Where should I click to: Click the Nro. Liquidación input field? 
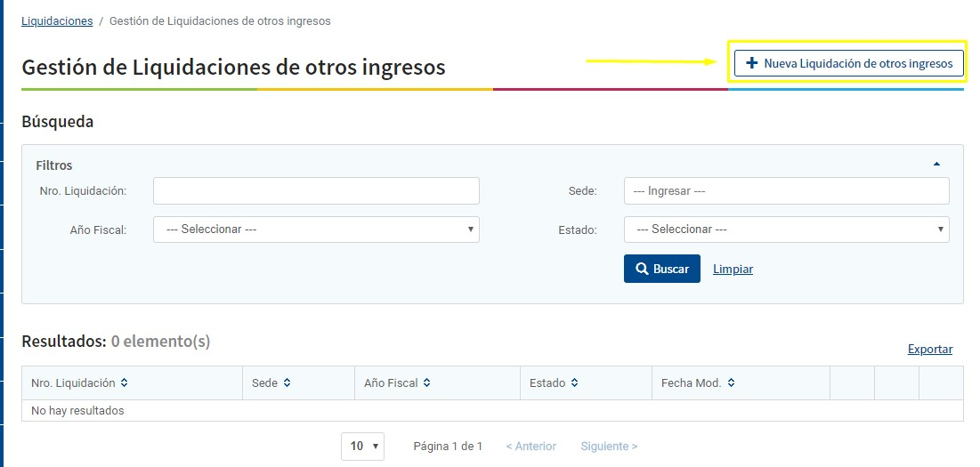click(x=316, y=191)
